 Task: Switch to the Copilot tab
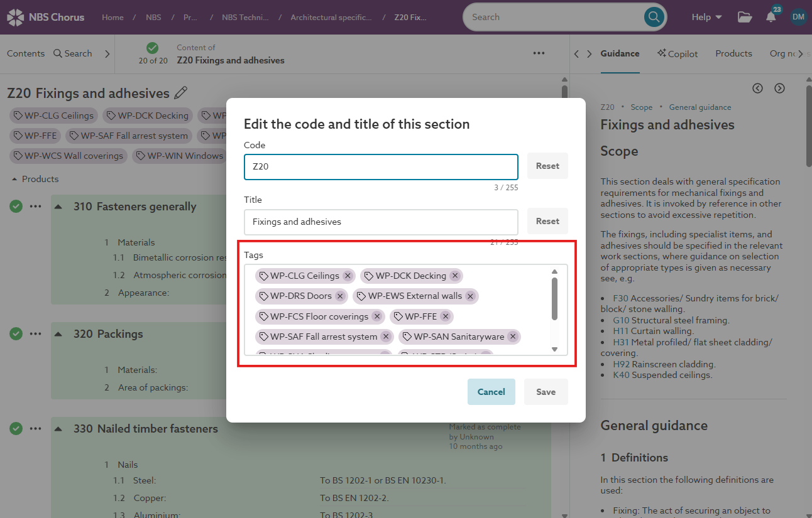tap(678, 54)
